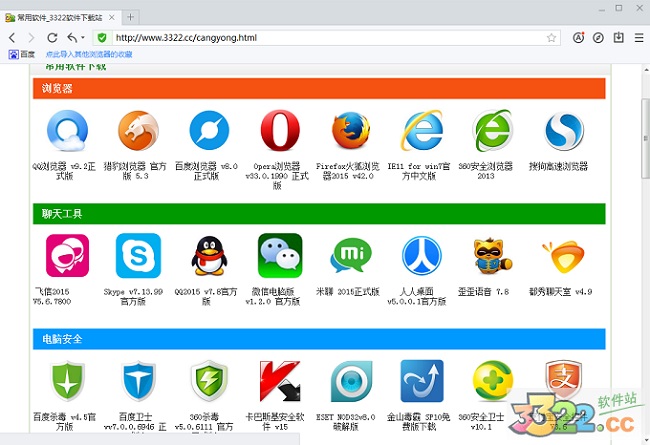This screenshot has width=650, height=445.
Task: Open the IE11 for win7 icon
Action: click(x=422, y=131)
